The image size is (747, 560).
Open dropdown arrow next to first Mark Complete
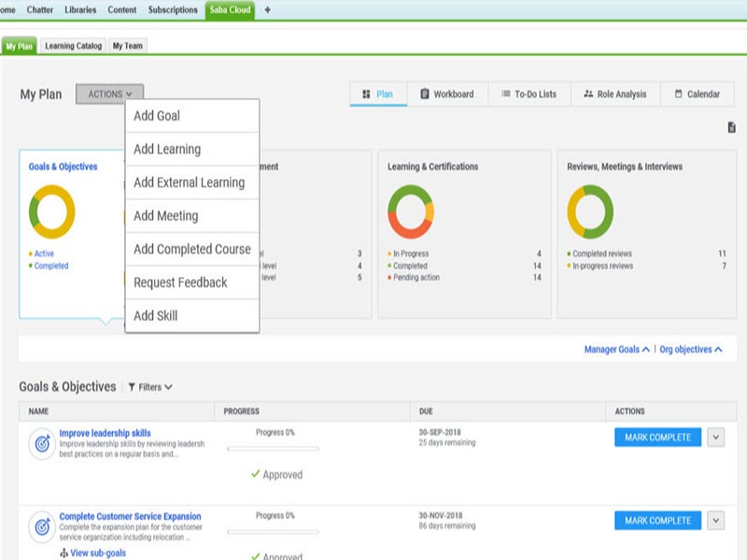(716, 438)
